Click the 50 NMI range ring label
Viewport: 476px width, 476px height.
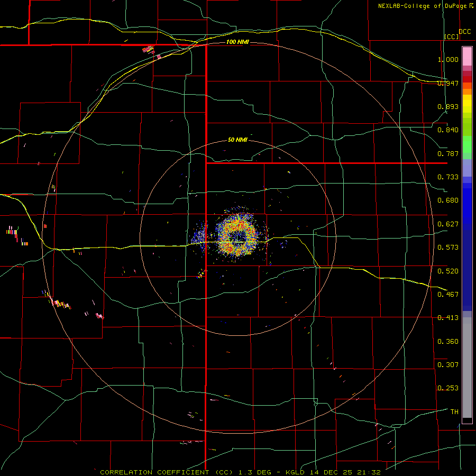[237, 140]
